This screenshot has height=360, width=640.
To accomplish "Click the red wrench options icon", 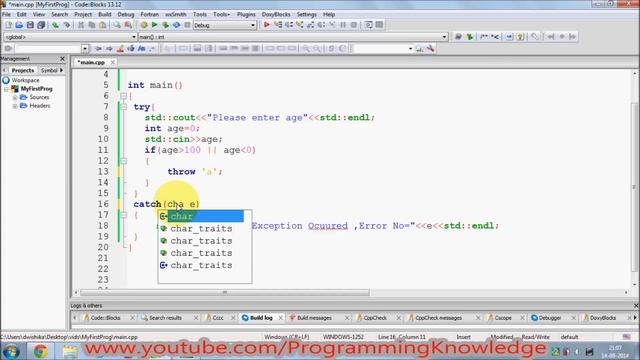I will (430, 49).
